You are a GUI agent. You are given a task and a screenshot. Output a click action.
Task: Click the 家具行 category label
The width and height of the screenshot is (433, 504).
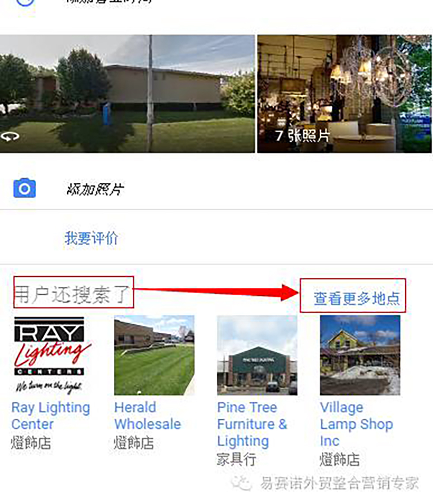236,459
